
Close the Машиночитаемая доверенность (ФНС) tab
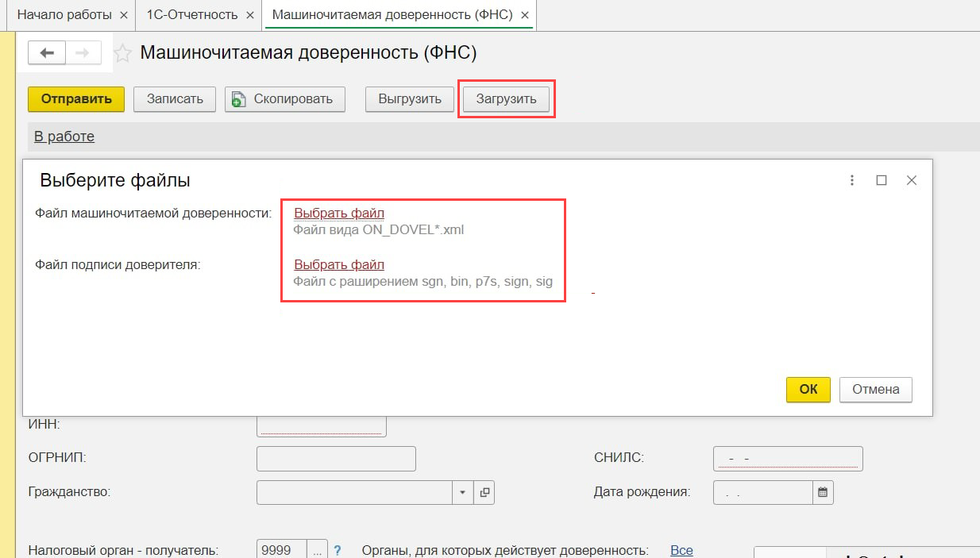pyautogui.click(x=524, y=15)
